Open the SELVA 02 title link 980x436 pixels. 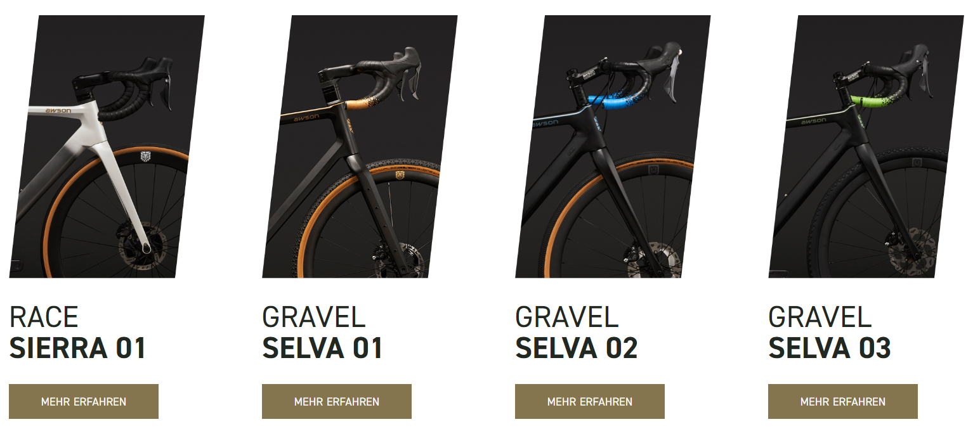[577, 348]
